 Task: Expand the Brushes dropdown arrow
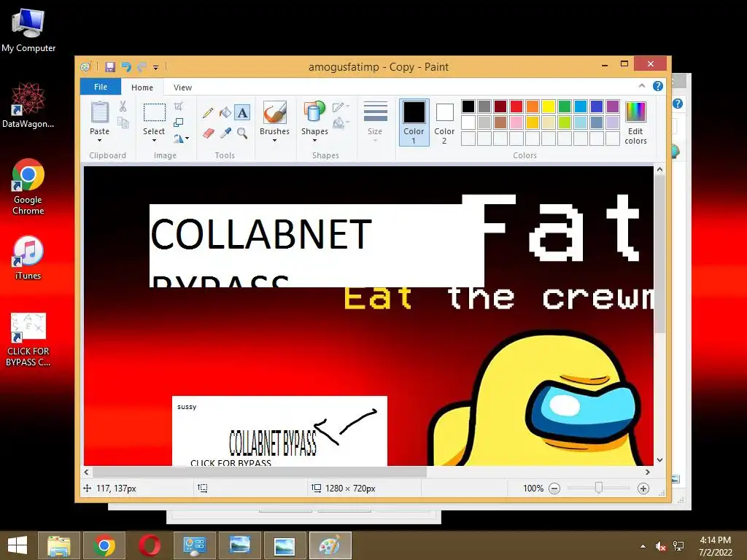pos(274,141)
